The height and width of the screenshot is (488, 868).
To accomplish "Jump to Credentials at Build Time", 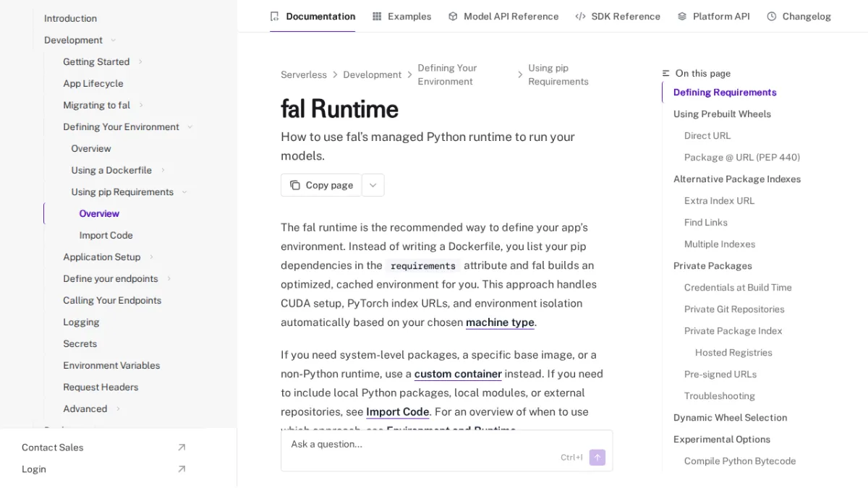I will [x=738, y=288].
